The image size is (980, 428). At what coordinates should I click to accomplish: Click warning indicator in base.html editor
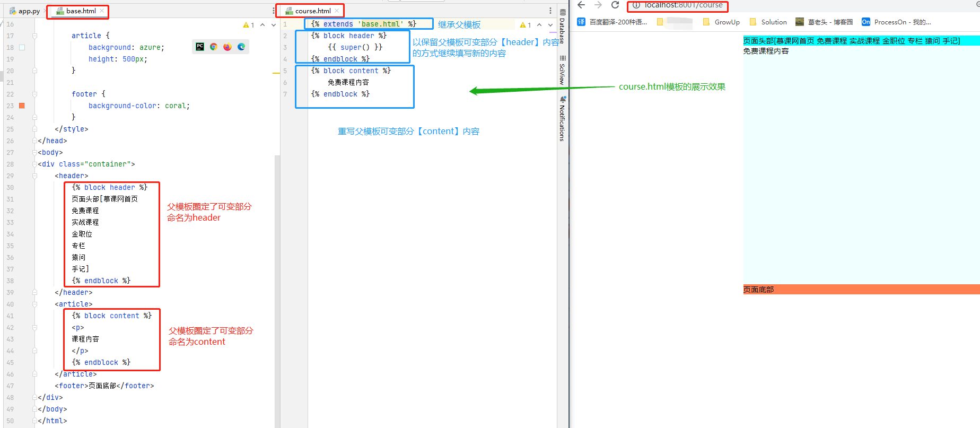coord(249,25)
